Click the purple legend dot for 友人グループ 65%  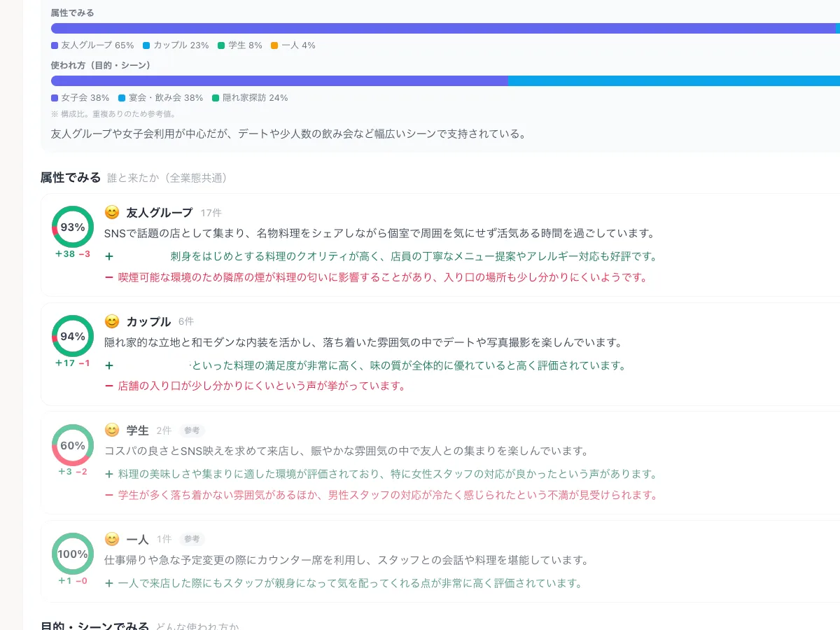pyautogui.click(x=55, y=45)
